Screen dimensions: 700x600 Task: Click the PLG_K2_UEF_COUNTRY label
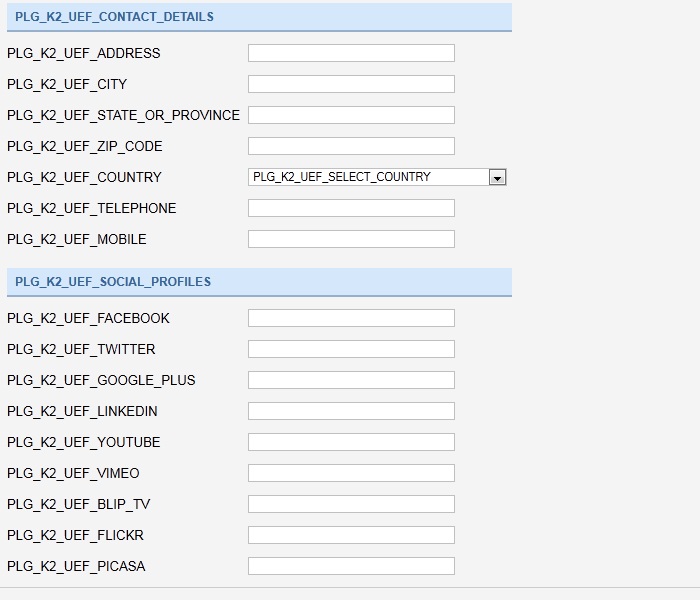click(84, 177)
